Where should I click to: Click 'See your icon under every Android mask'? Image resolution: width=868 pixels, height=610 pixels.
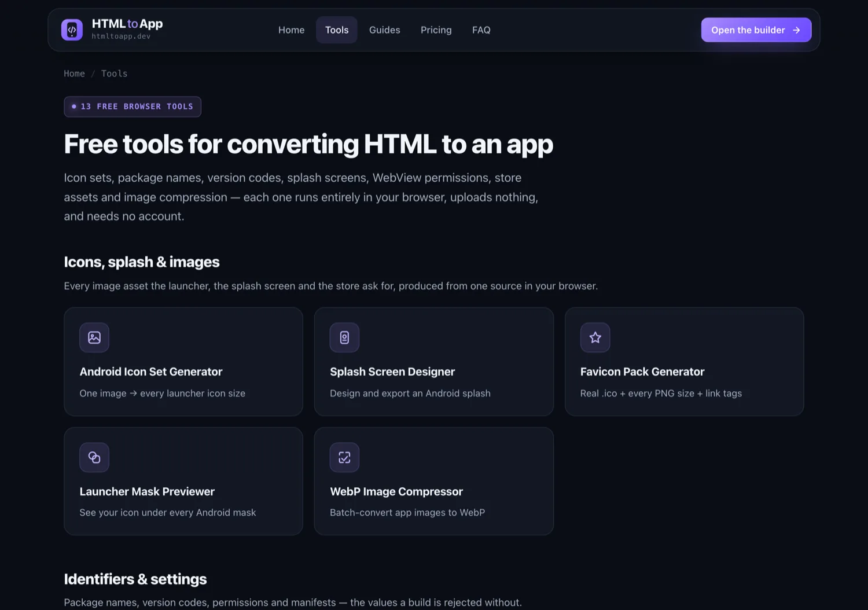(168, 513)
